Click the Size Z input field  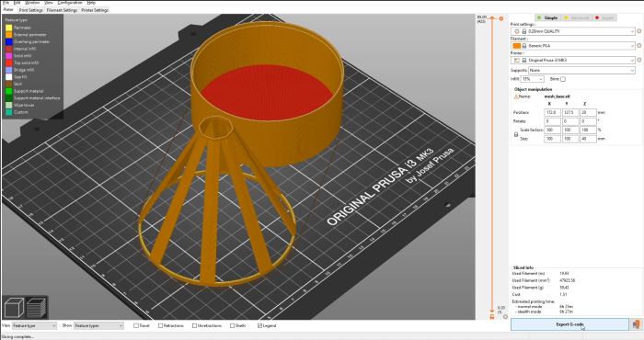click(x=588, y=139)
